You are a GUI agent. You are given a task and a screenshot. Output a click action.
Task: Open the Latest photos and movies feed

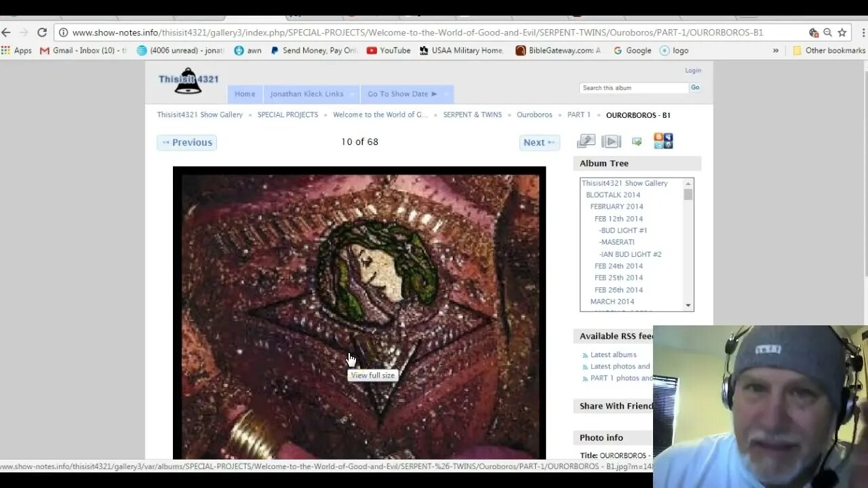pos(621,367)
